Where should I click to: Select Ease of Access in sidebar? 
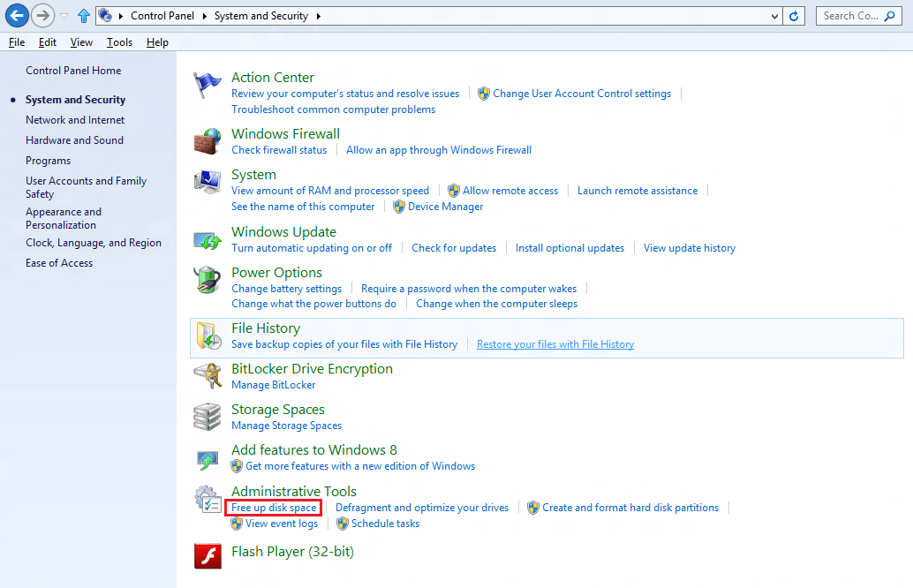59,263
